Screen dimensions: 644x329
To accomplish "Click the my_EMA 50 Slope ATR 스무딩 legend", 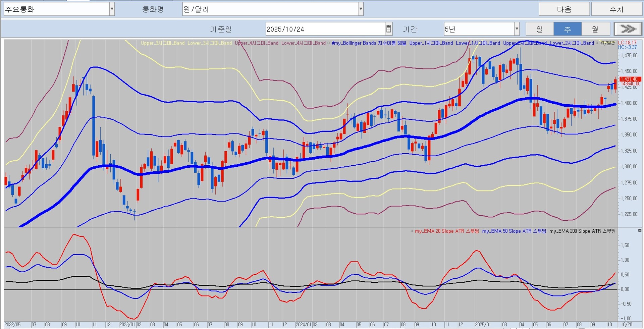I will point(514,231).
